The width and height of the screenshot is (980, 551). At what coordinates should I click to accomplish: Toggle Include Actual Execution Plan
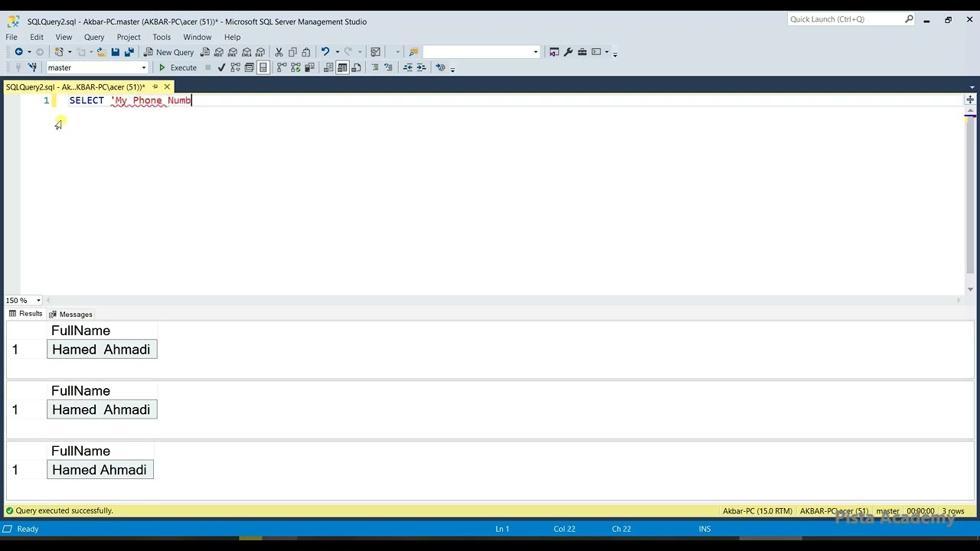coord(282,67)
